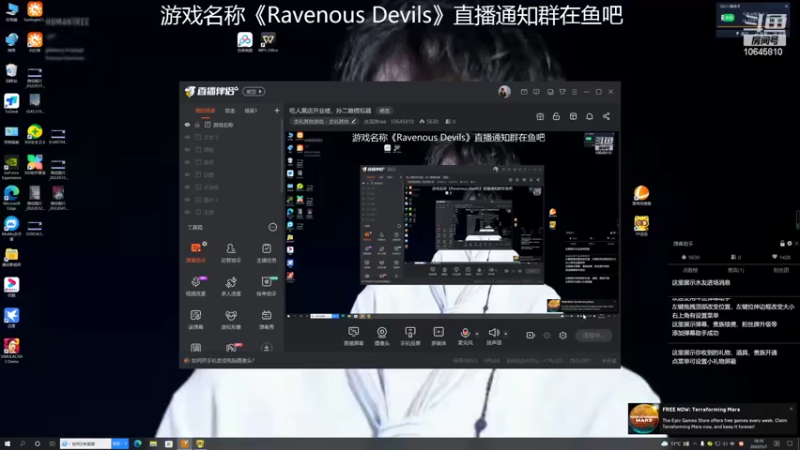
Task: Switch to the first scene tab
Action: (x=205, y=111)
